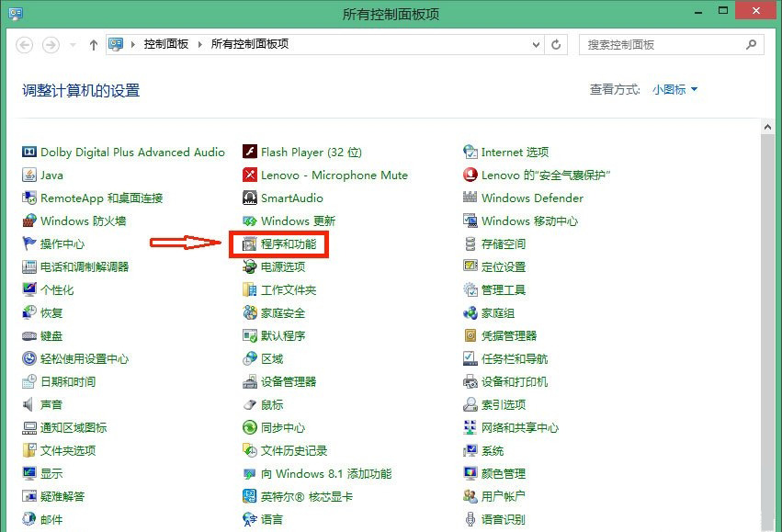
Task: Open recent locations dropdown arrow
Action: (x=73, y=45)
